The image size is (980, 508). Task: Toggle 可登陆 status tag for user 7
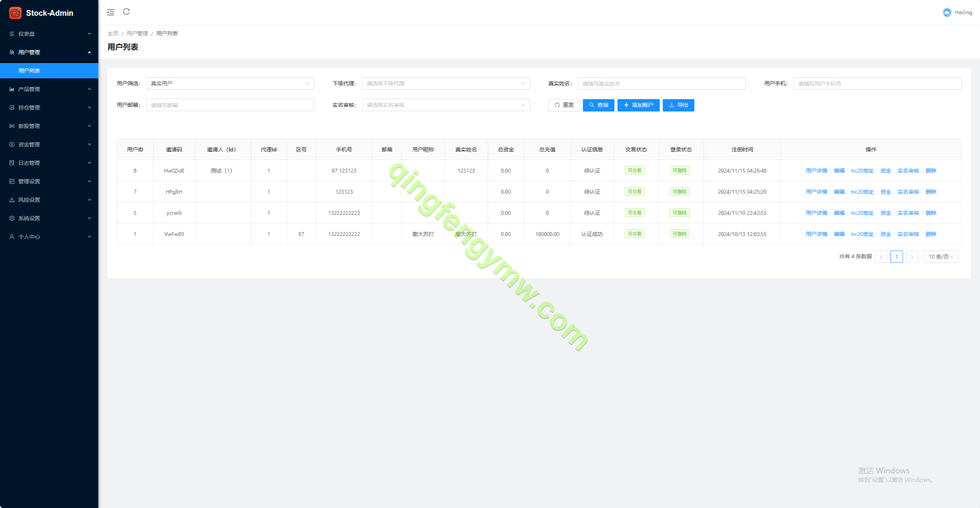click(679, 192)
